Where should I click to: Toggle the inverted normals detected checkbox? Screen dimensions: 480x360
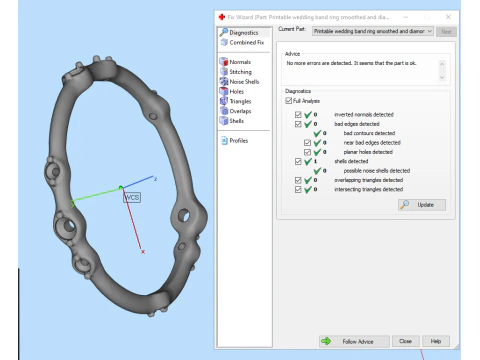coord(298,115)
